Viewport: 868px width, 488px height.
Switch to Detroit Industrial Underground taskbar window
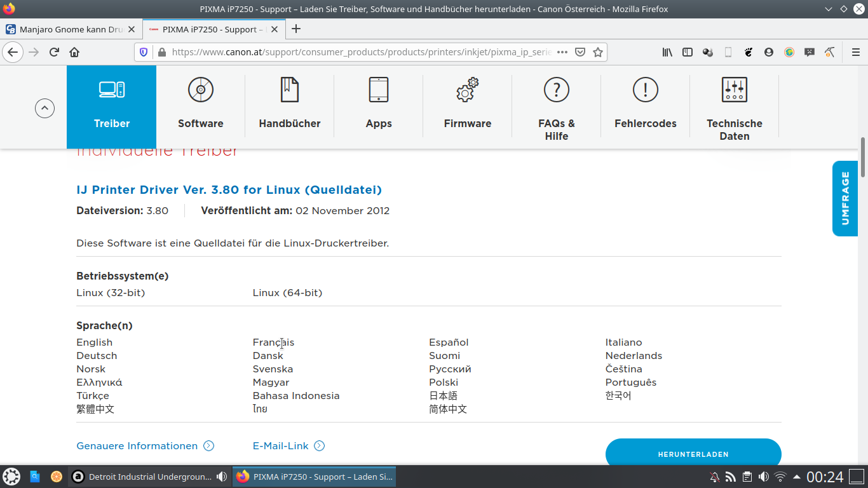(x=149, y=477)
